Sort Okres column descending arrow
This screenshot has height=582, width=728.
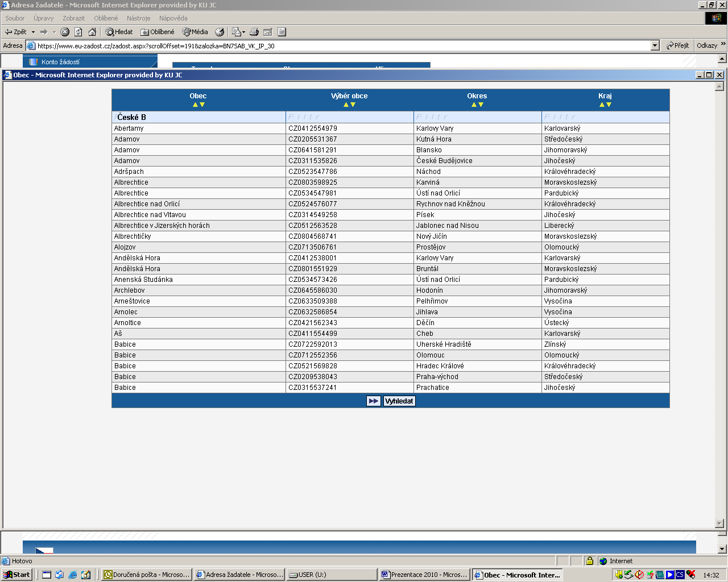click(481, 105)
